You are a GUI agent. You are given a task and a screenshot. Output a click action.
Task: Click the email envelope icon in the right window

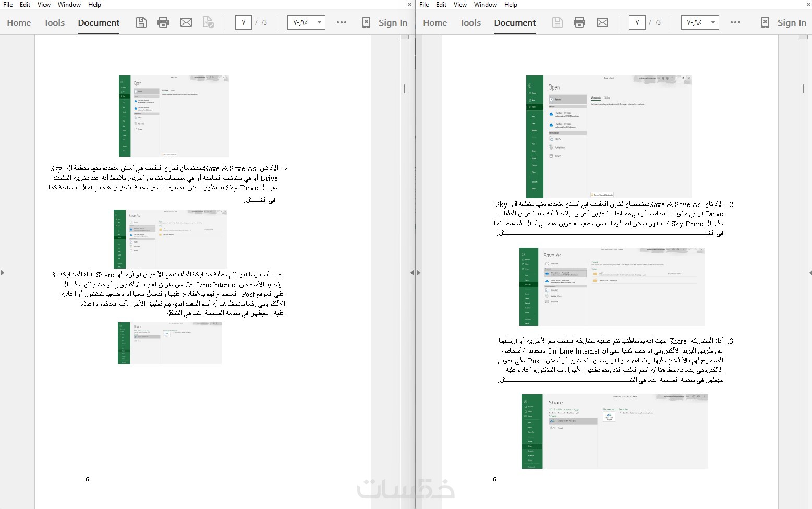[602, 22]
